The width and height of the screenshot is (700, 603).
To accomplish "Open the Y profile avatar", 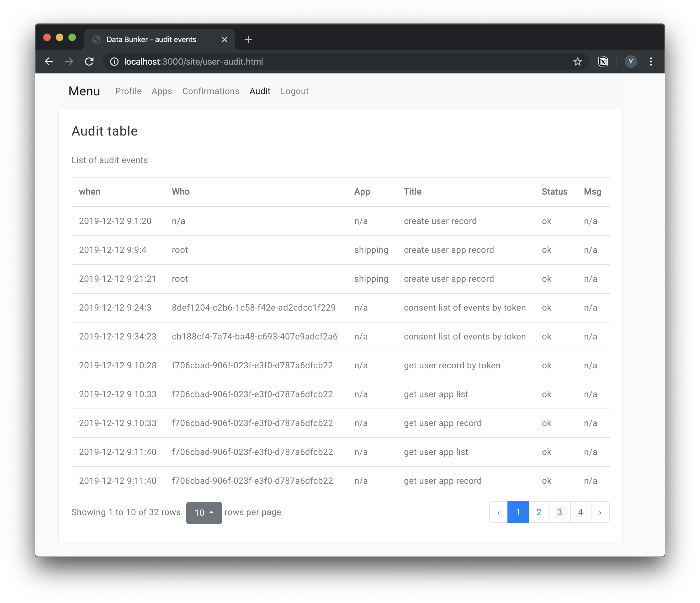I will (630, 61).
